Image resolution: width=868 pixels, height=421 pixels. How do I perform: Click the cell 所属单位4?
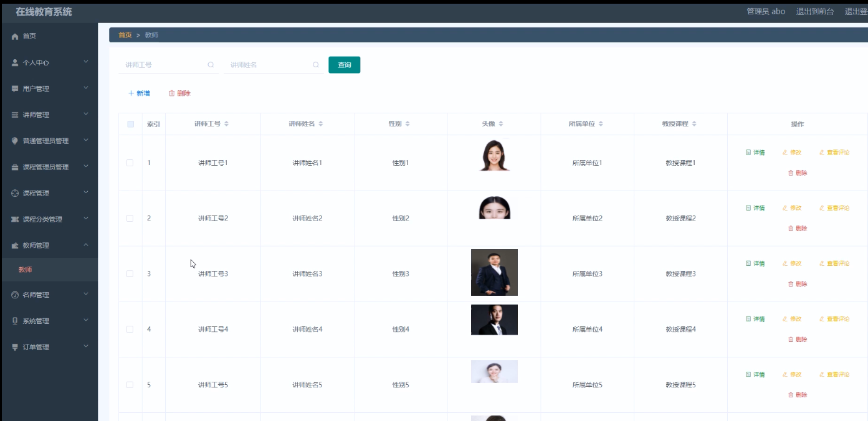click(x=588, y=329)
